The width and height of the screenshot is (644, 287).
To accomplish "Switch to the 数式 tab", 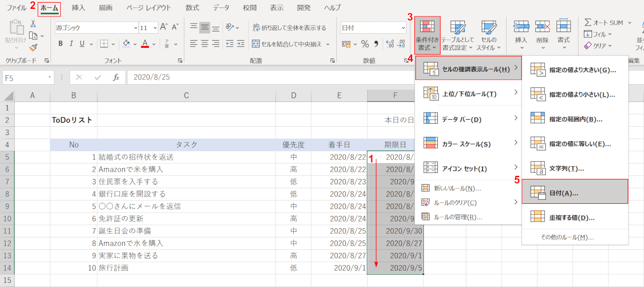I will (192, 8).
